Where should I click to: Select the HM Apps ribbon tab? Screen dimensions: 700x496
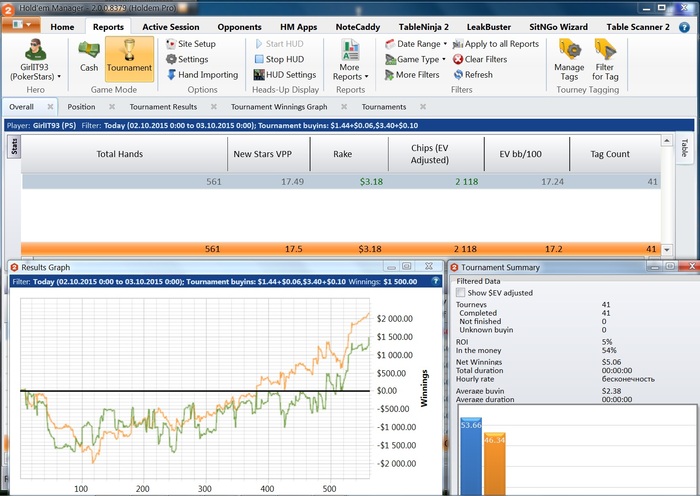pyautogui.click(x=299, y=27)
